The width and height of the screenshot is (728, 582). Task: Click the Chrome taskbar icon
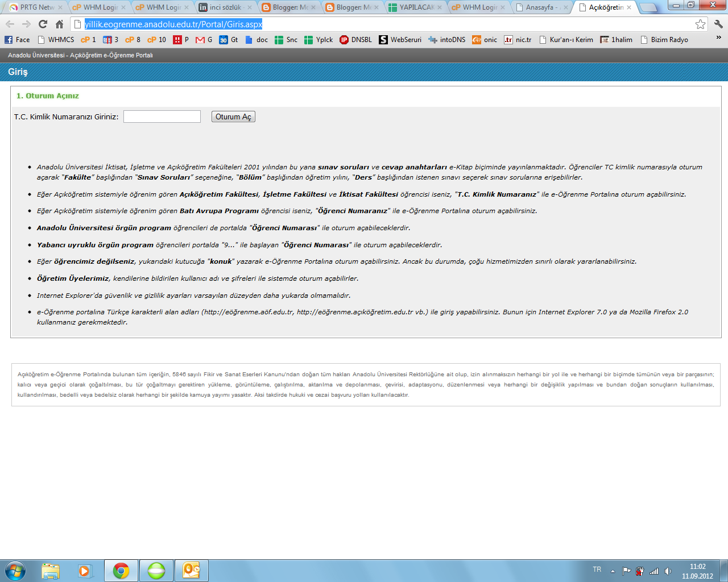point(121,571)
